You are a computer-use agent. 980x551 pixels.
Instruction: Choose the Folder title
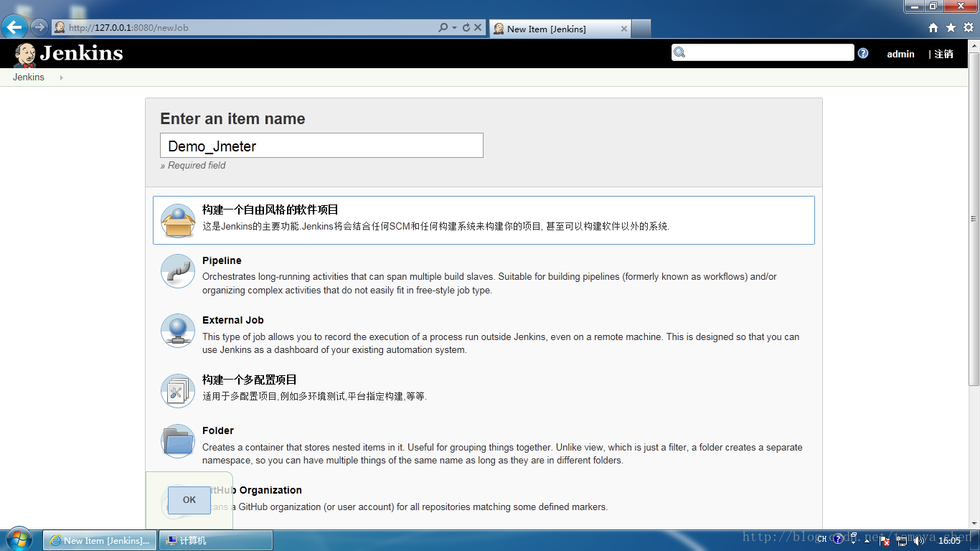(x=218, y=430)
